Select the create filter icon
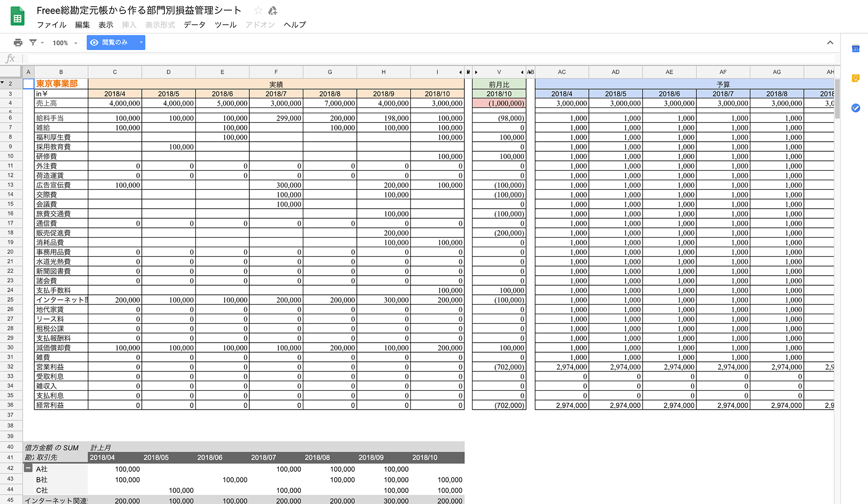Screen dimensions: 868x504 tap(33, 42)
